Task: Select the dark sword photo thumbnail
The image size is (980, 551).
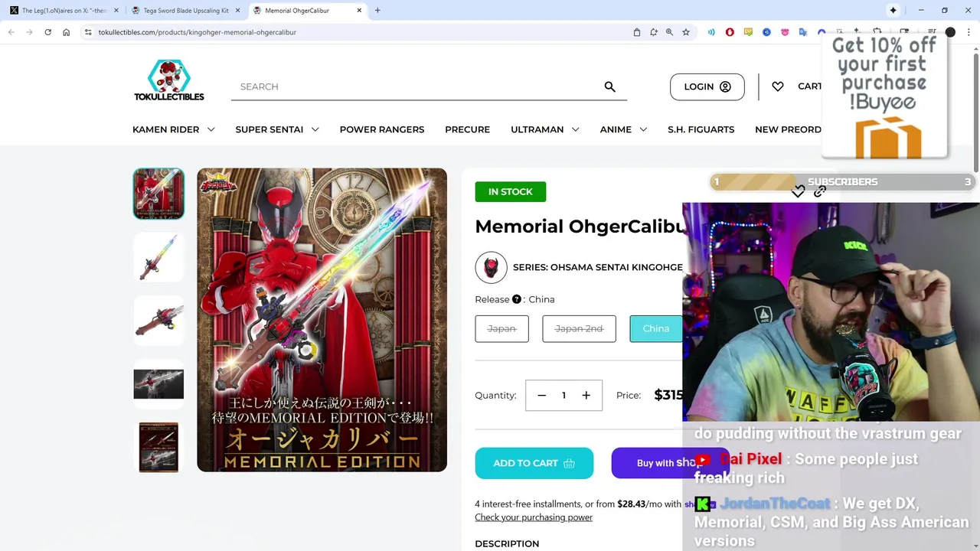Action: pyautogui.click(x=158, y=383)
